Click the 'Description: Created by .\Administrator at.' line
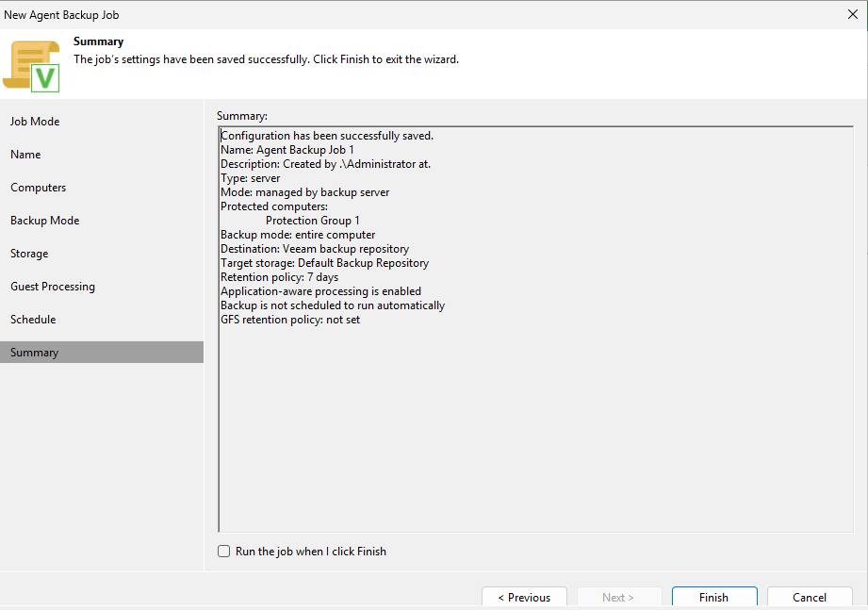Screen dimensions: 868x610 325,164
